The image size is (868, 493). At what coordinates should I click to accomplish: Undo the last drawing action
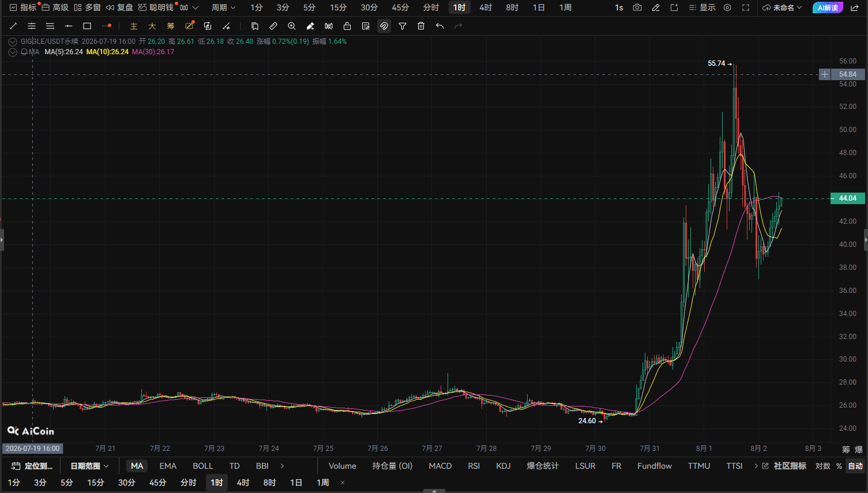[439, 26]
